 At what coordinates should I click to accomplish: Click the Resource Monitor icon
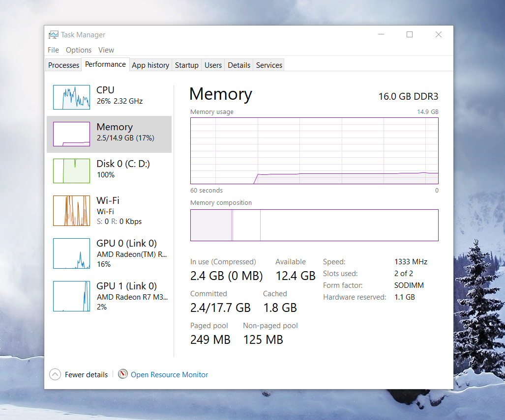pos(122,374)
